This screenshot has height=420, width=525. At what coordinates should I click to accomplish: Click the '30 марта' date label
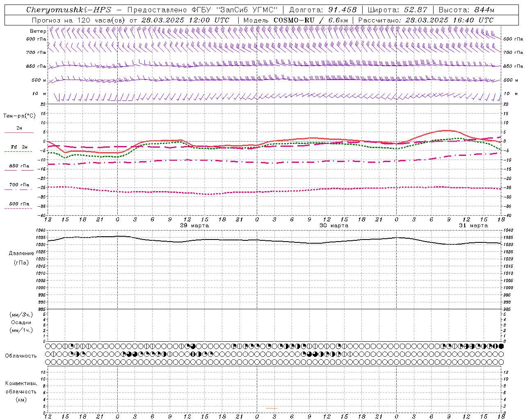334,226
